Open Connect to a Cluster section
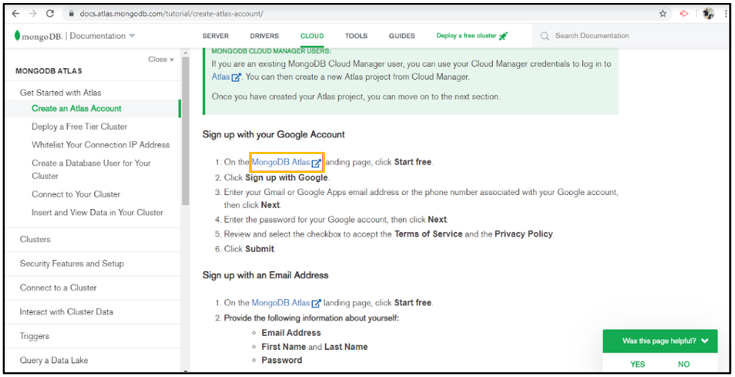 [x=58, y=287]
